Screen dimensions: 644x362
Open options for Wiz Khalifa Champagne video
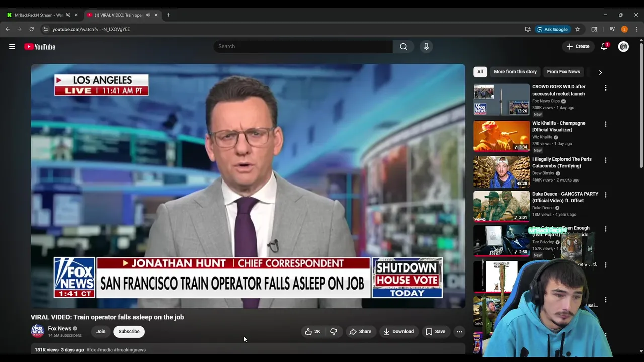(x=606, y=124)
